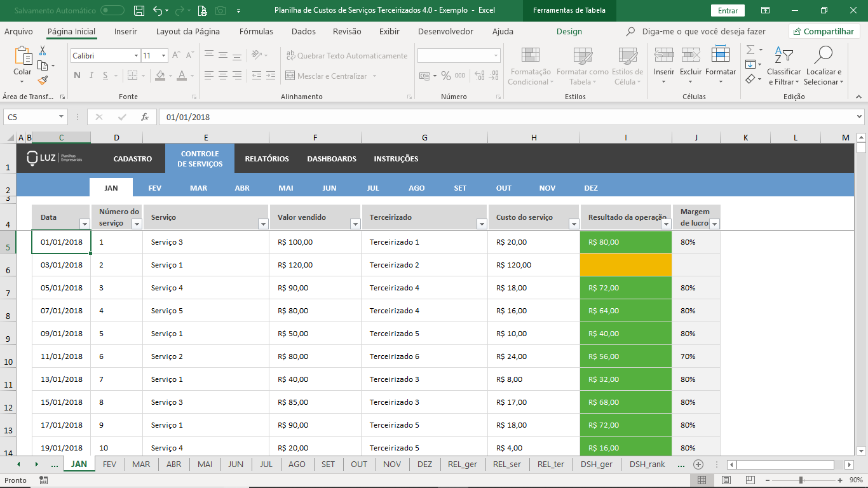Expand the font name Calibri dropdown
This screenshot has height=488, width=868.
136,56
